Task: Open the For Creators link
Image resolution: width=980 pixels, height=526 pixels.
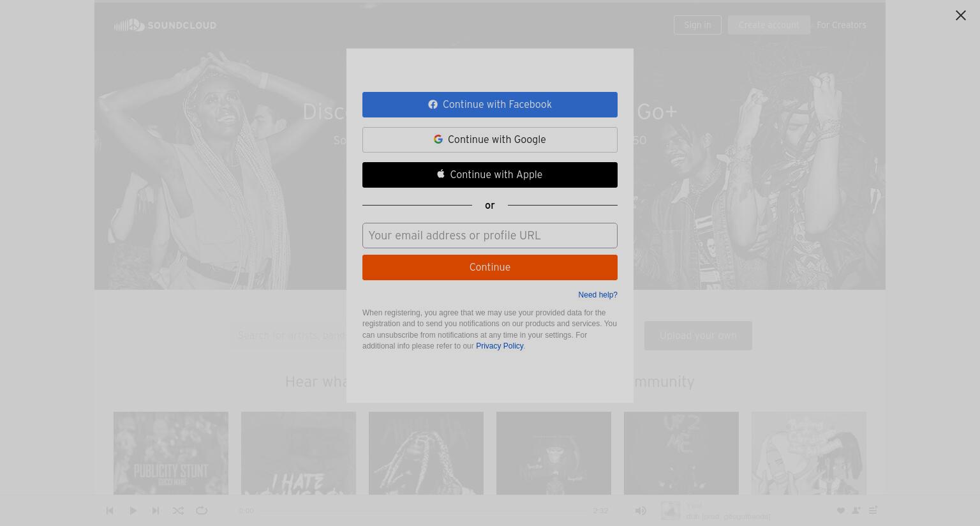Action: [x=841, y=25]
